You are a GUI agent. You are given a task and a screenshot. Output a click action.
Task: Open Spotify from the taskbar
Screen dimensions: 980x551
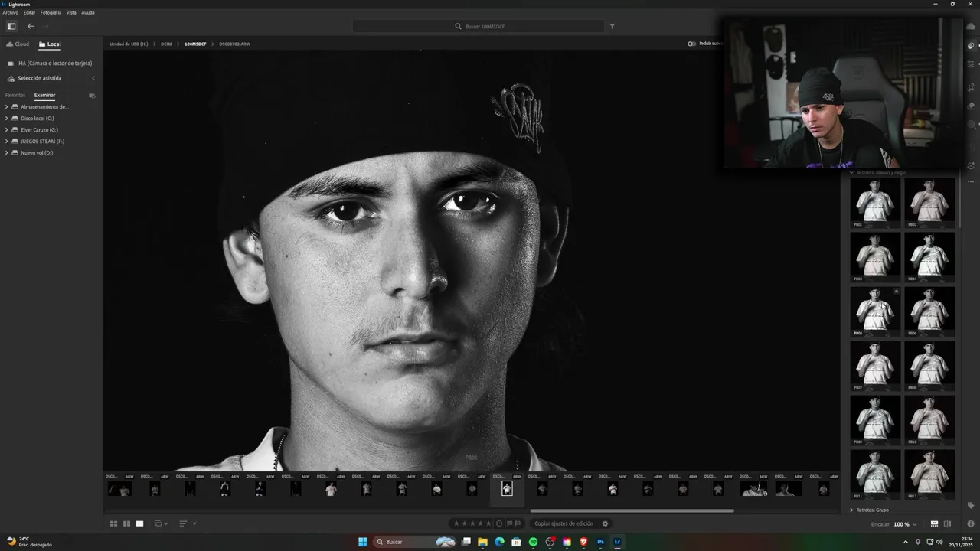coord(533,542)
